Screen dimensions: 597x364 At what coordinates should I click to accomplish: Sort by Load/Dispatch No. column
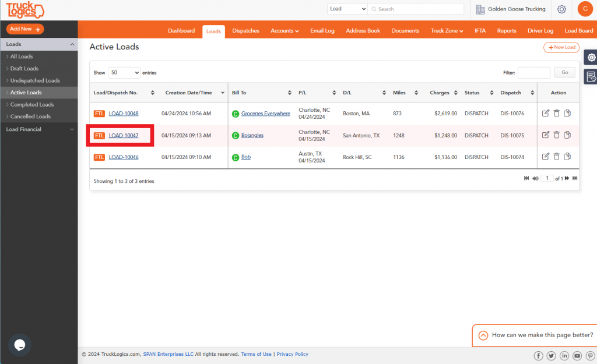point(124,93)
